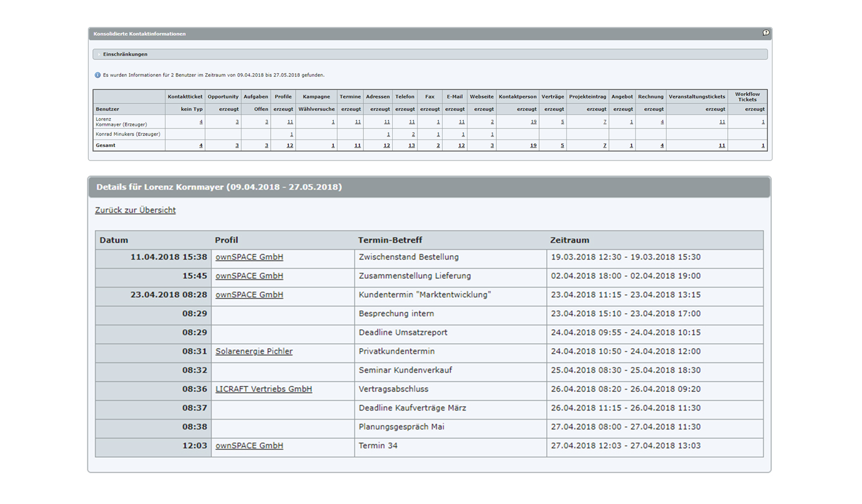The height and width of the screenshot is (504, 862).
Task: Click the 'Konsolidierte Kontaktinformationen' panel title
Action: tap(140, 34)
